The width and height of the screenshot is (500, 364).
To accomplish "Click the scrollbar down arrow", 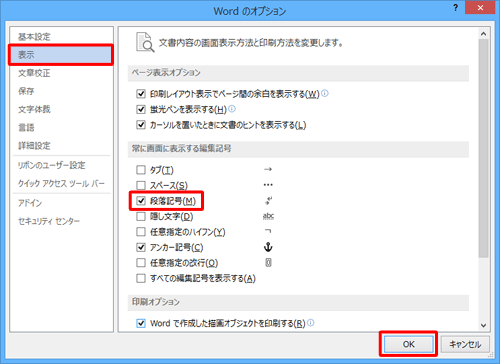I will [484, 326].
